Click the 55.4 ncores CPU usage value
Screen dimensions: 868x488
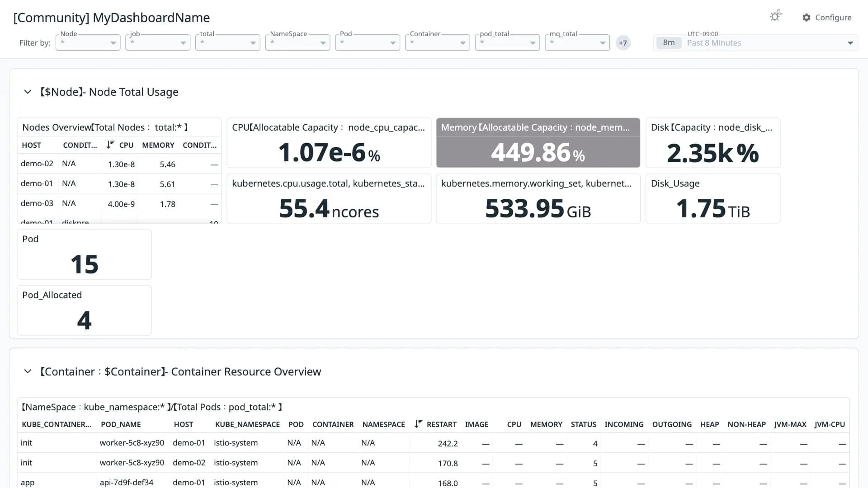329,209
